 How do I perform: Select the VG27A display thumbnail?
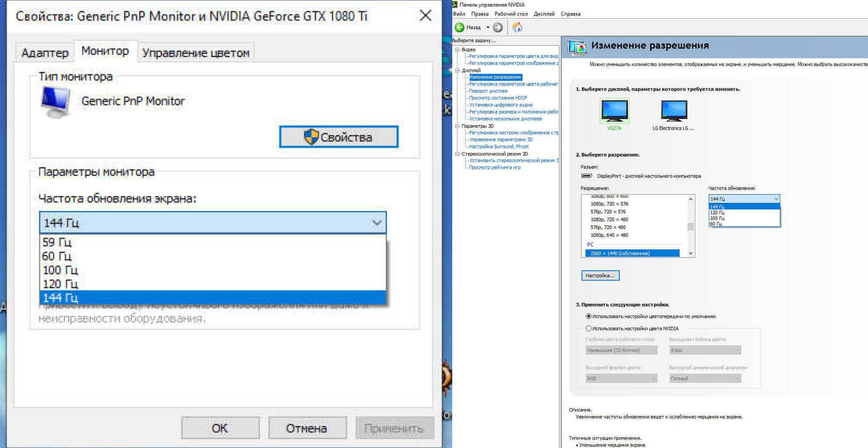pyautogui.click(x=614, y=111)
